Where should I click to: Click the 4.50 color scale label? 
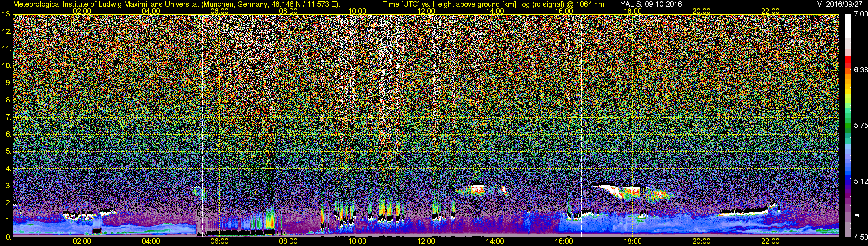[x=860, y=237]
